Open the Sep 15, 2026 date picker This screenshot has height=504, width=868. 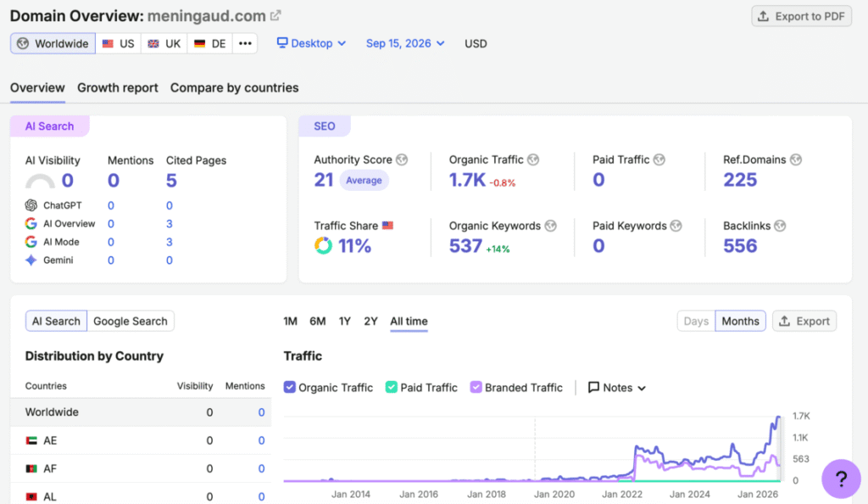[405, 43]
